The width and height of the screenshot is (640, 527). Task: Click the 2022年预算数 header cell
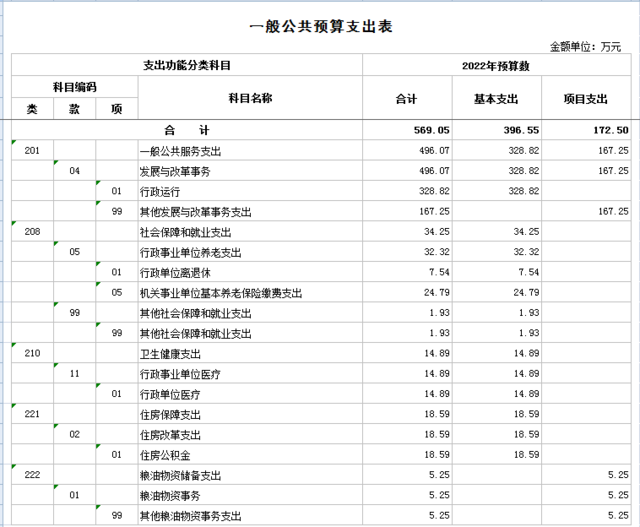pos(501,65)
